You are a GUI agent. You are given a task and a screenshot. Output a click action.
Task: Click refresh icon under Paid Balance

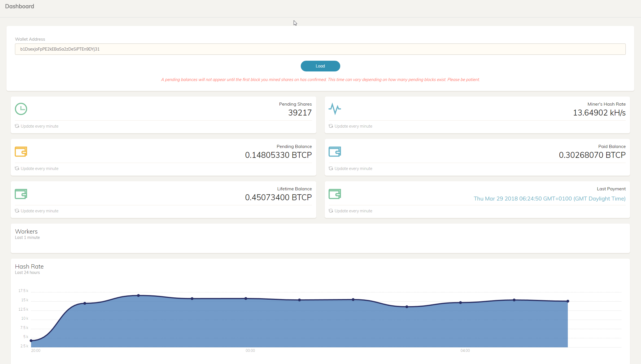[331, 168]
